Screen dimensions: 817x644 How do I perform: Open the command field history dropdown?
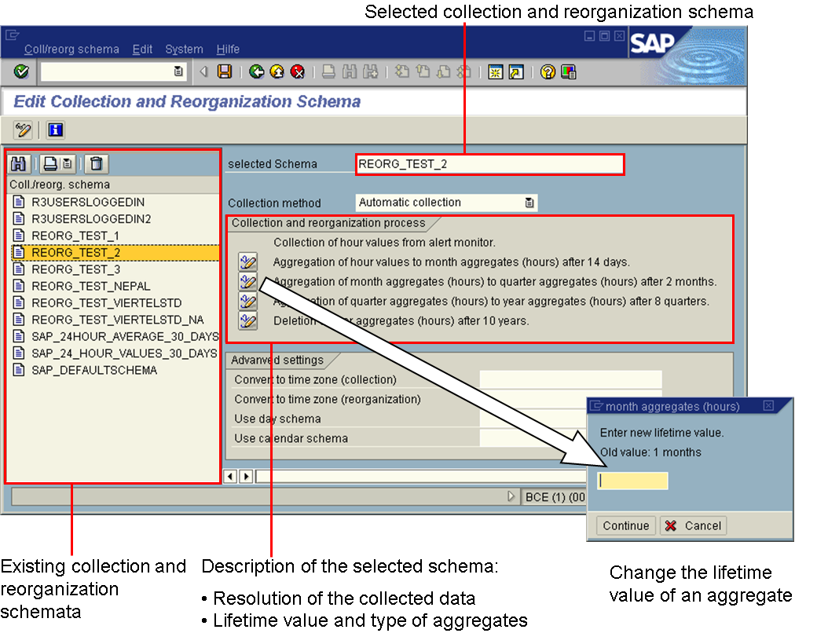tap(178, 71)
